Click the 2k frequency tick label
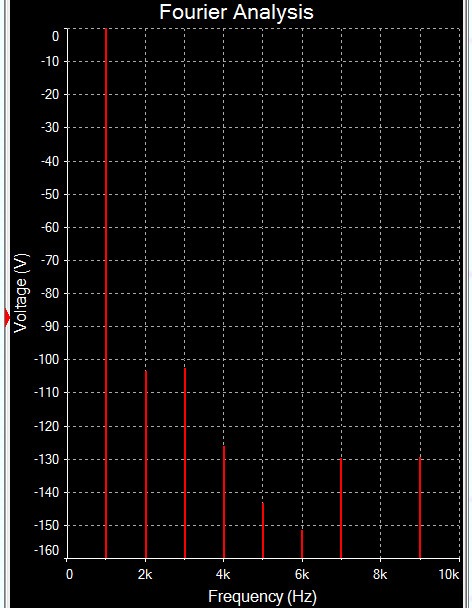The image size is (472, 608). pos(145,574)
